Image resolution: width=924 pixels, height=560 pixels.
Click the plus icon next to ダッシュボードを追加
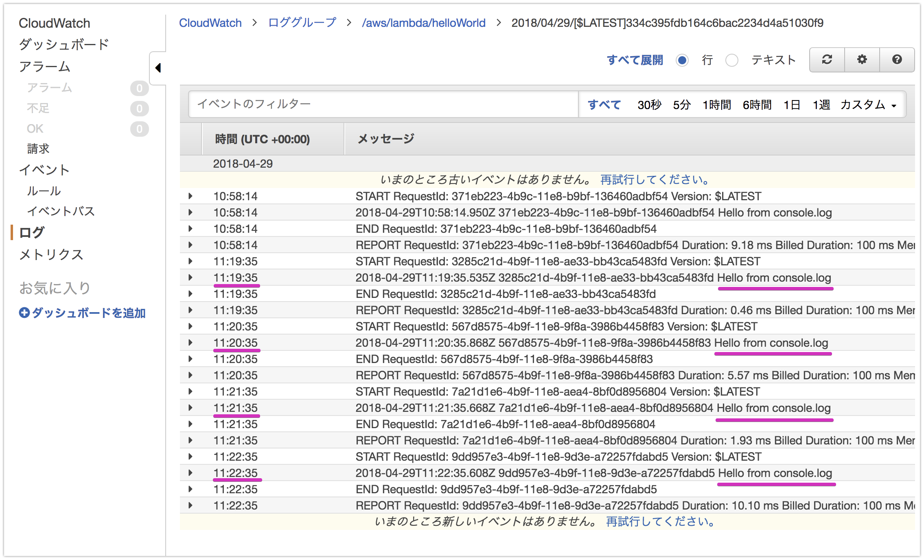[x=24, y=313]
